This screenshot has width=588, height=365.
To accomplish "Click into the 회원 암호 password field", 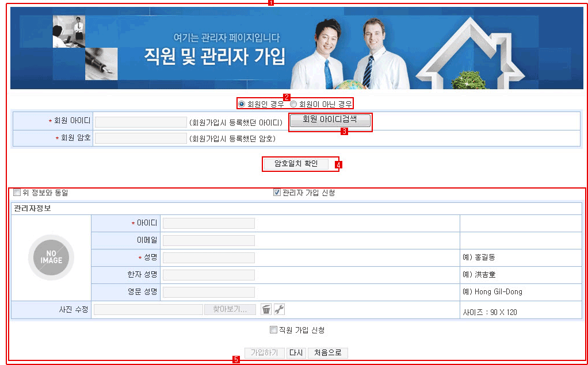I will [x=140, y=138].
